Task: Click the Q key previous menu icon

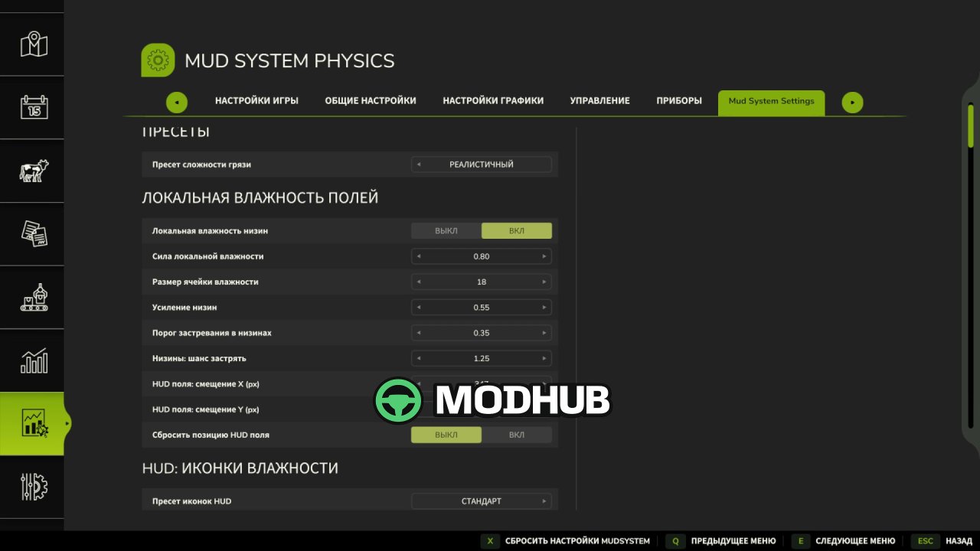Action: pyautogui.click(x=675, y=541)
